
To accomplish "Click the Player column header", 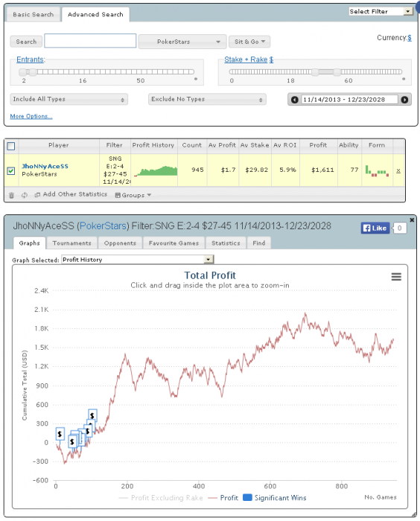I will (59, 145).
